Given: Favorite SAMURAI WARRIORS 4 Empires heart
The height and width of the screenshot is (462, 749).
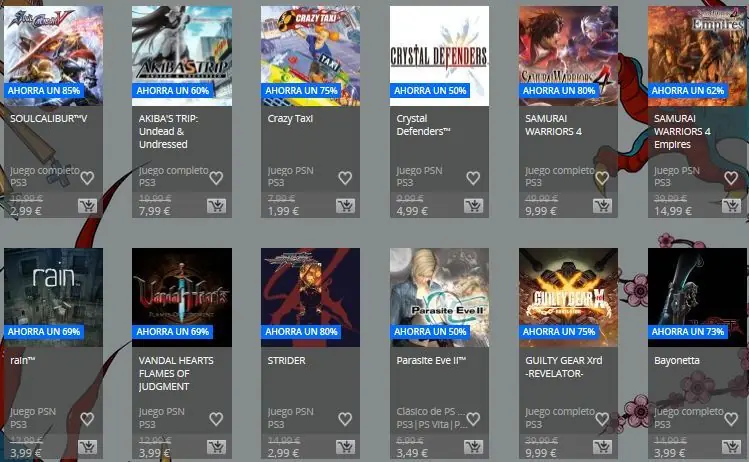Looking at the screenshot, I should coord(731,178).
